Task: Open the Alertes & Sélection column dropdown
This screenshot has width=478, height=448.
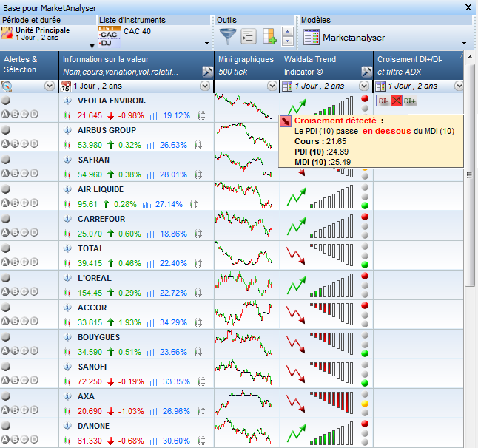Action: 50,86
